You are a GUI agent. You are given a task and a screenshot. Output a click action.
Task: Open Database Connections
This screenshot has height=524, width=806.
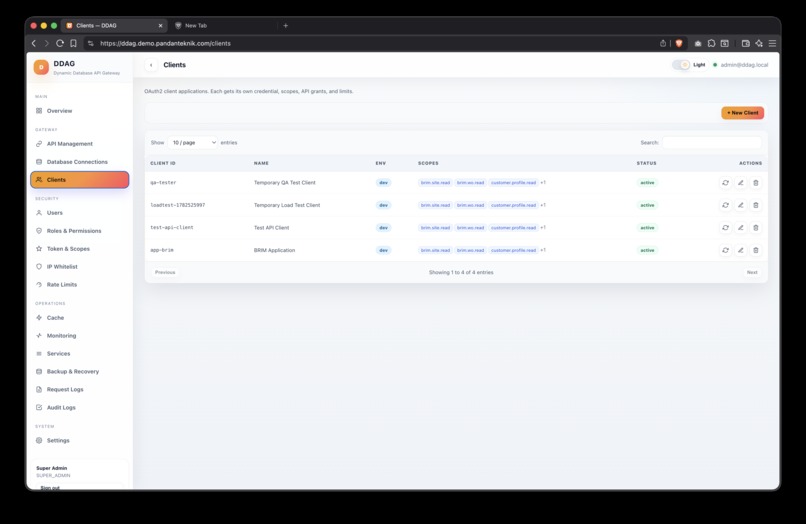coord(79,161)
